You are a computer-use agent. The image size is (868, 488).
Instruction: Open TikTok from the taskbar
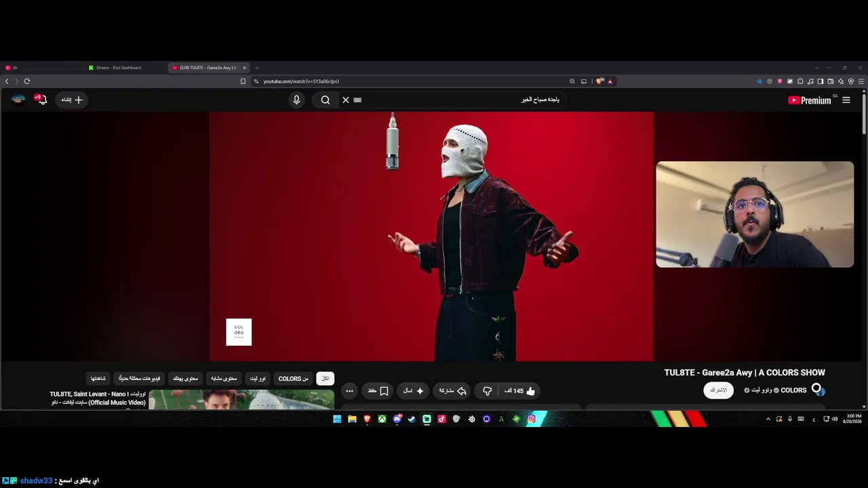pos(441,420)
